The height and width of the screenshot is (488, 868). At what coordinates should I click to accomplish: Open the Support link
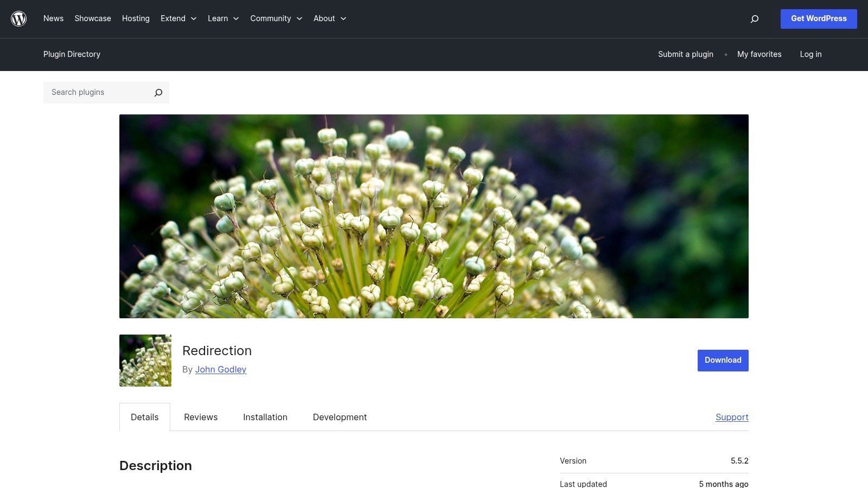point(732,417)
